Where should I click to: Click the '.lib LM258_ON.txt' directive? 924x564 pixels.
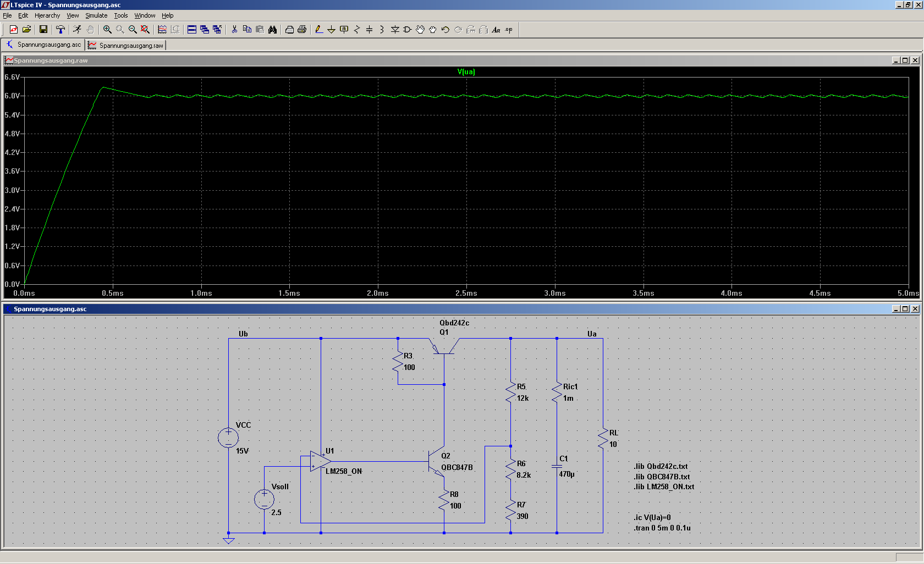pyautogui.click(x=664, y=486)
